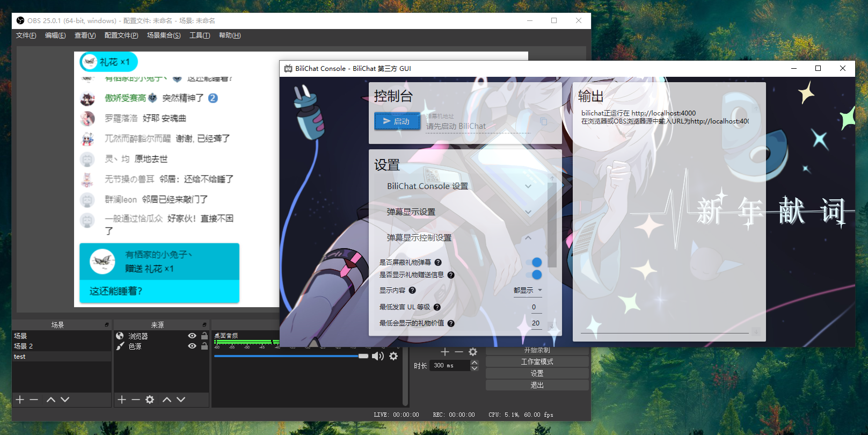Add a new source with plus icon
Screen dimensions: 868x435
122,400
